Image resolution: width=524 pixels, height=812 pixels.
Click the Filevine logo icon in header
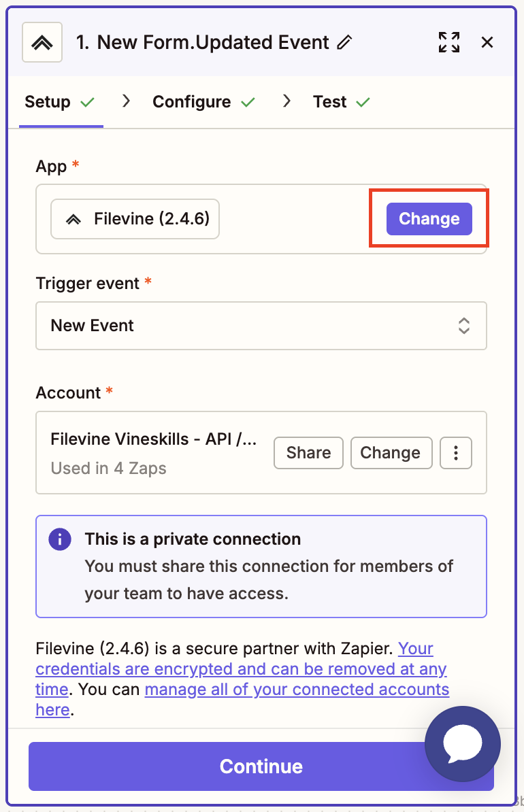pos(42,42)
